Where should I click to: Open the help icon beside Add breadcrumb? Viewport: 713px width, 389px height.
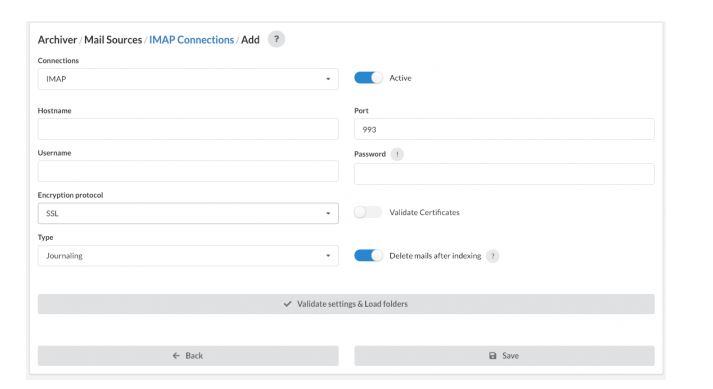click(276, 39)
